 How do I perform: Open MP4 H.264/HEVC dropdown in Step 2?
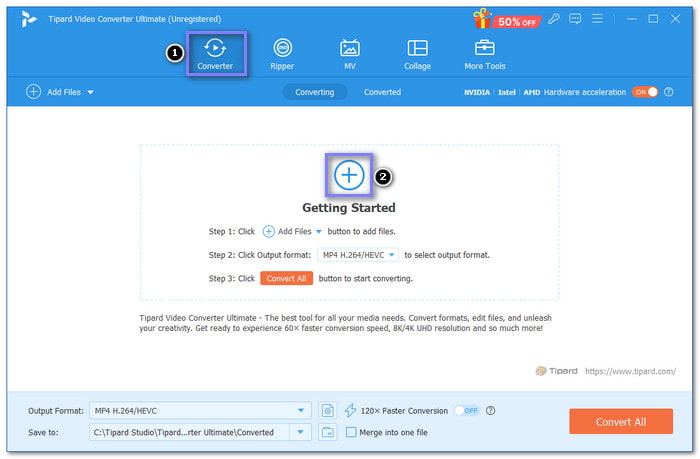(x=358, y=255)
